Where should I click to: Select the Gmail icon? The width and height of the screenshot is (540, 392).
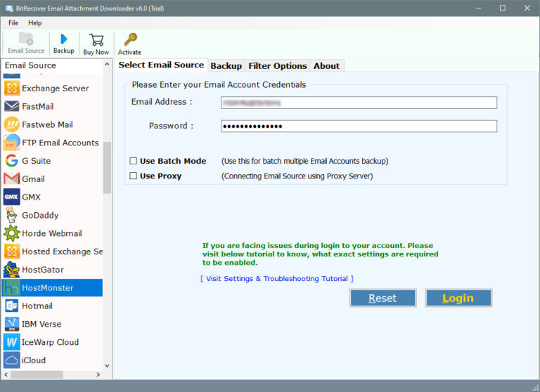coord(12,179)
